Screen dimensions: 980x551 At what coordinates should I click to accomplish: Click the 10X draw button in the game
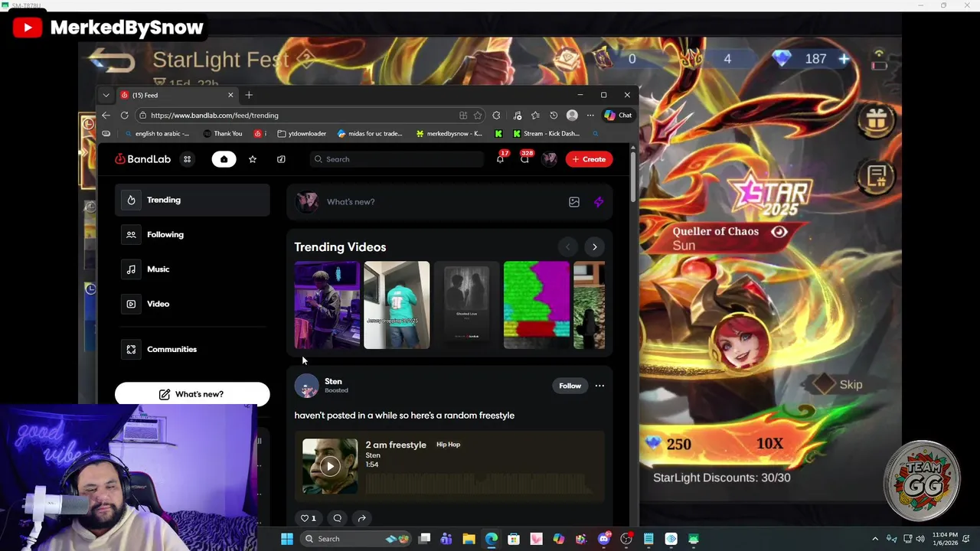point(769,444)
